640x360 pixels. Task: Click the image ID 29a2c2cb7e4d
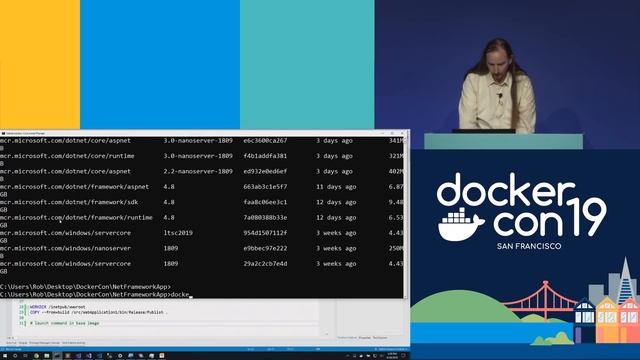pyautogui.click(x=265, y=264)
